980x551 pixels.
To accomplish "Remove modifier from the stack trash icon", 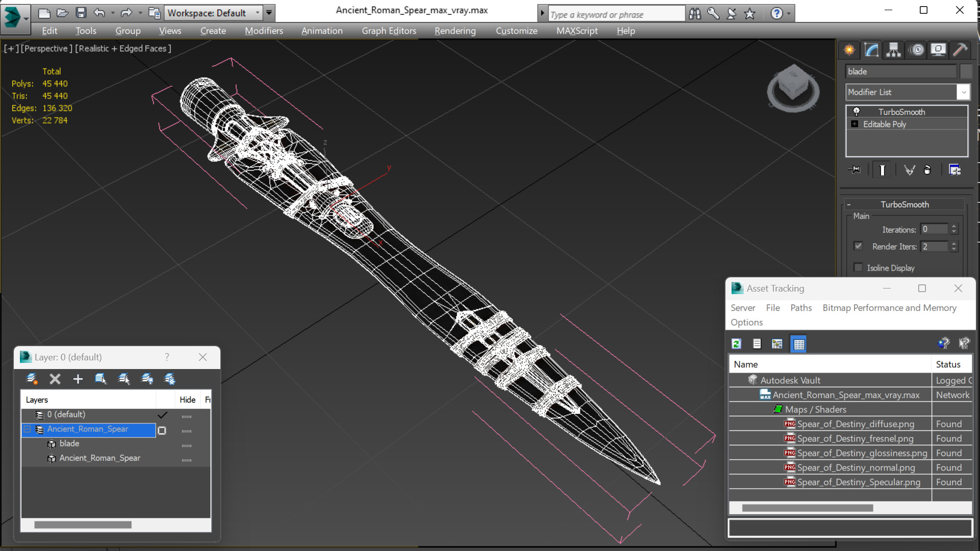I will coord(927,170).
